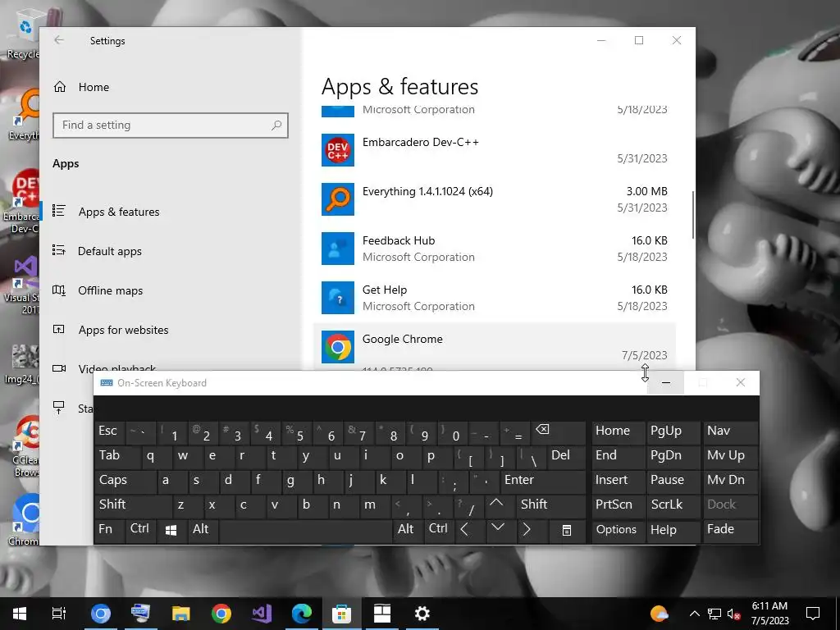The image size is (840, 630).
Task: Open the Home icon in Settings sidebar
Action: (59, 87)
